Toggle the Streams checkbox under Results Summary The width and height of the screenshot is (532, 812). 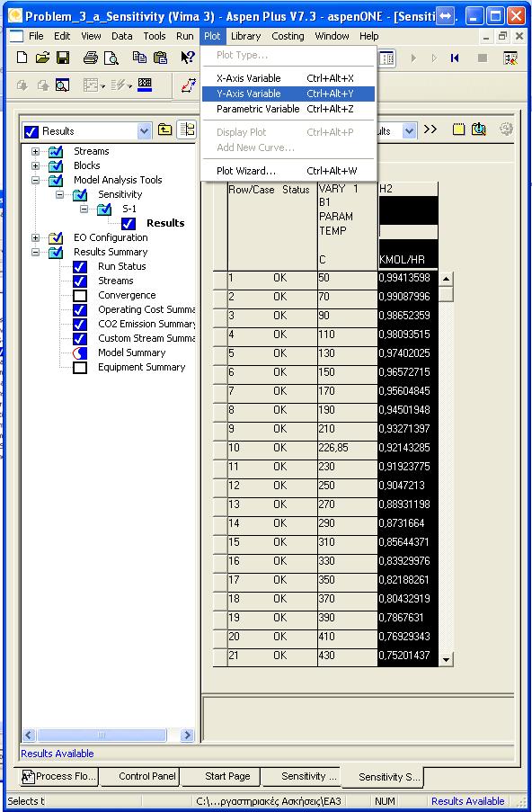point(80,281)
